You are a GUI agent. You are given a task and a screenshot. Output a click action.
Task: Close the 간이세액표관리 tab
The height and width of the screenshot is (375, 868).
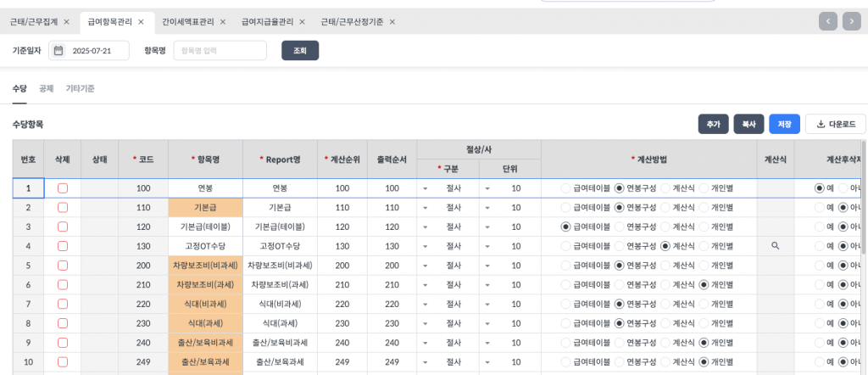[223, 22]
